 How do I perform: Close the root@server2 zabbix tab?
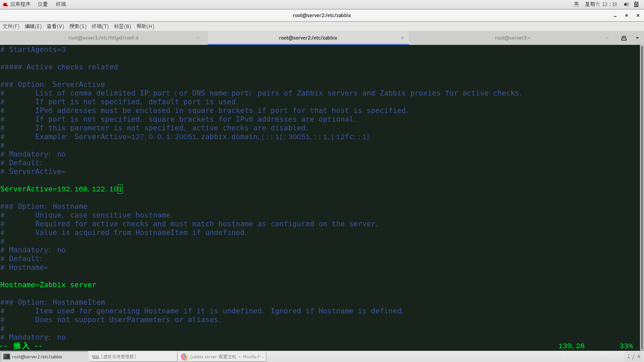tap(402, 38)
